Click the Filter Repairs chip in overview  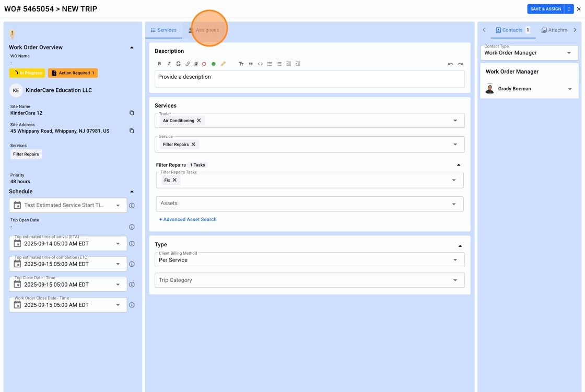coord(26,154)
